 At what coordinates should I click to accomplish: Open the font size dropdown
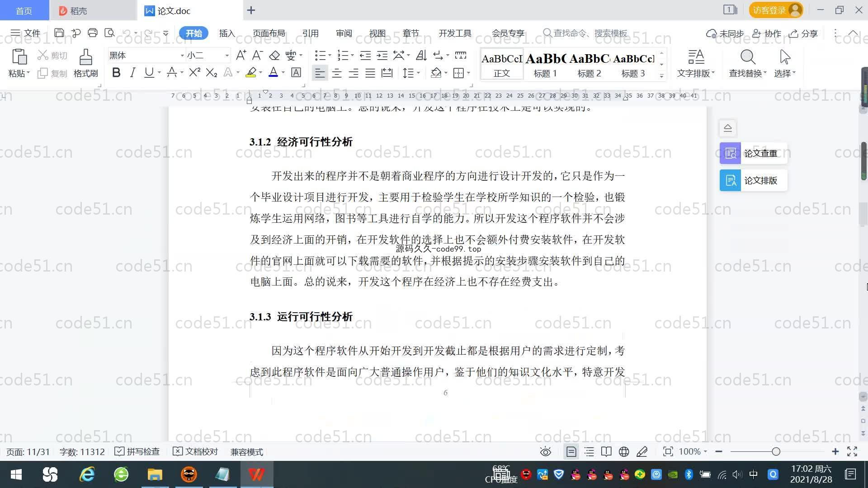pos(227,56)
